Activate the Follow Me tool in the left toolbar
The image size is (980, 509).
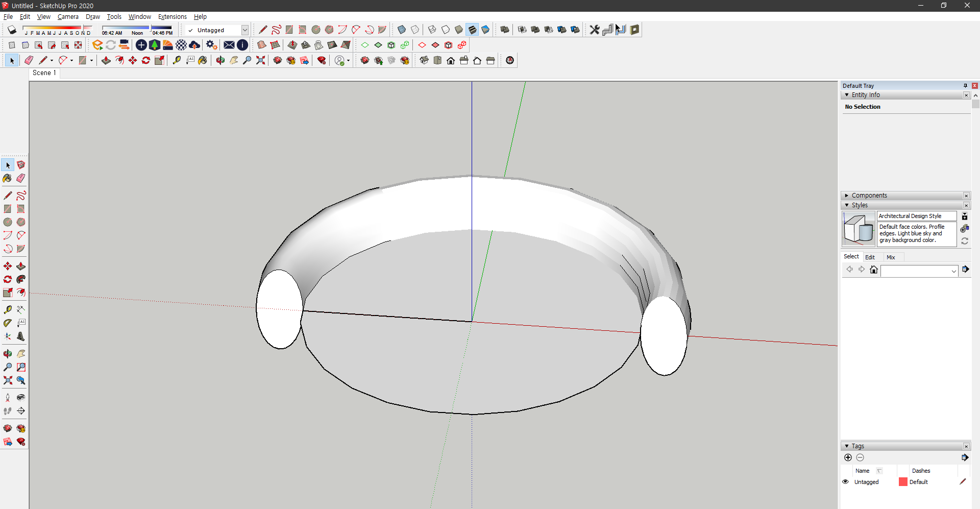point(21,279)
